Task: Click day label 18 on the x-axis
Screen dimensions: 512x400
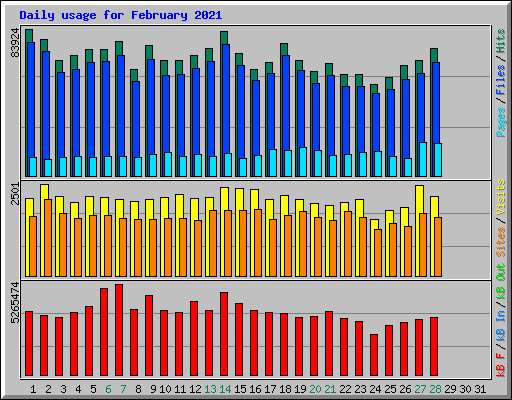Action: pyautogui.click(x=285, y=389)
